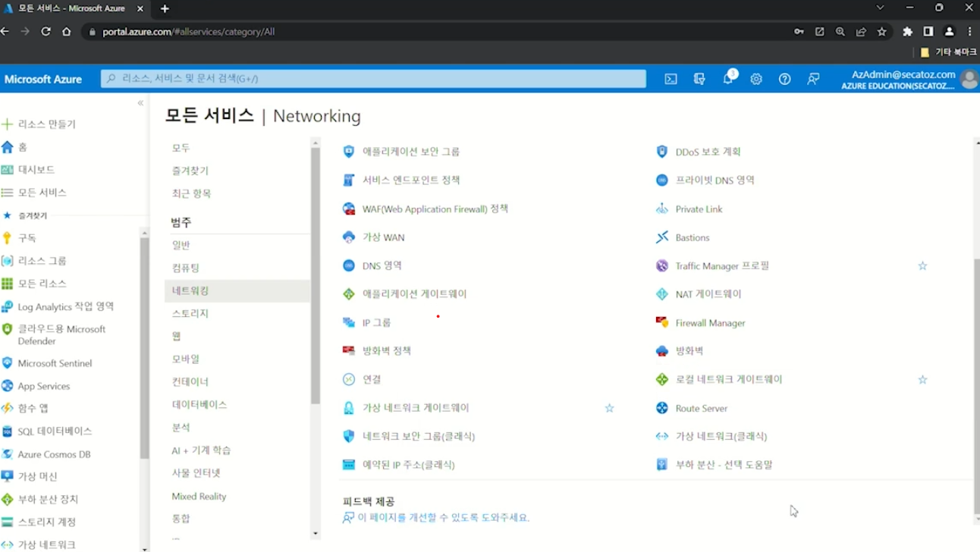Click the NAT 게이트웨이 icon

(x=662, y=294)
